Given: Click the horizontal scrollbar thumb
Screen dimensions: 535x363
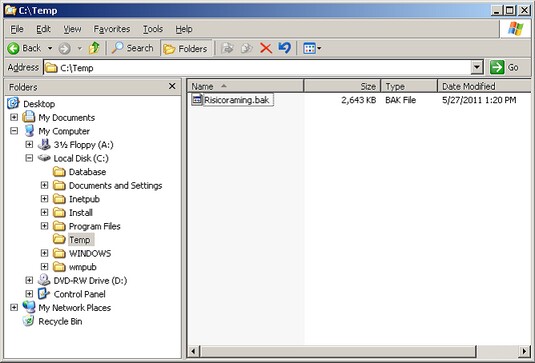Looking at the screenshot, I should click(338, 351).
